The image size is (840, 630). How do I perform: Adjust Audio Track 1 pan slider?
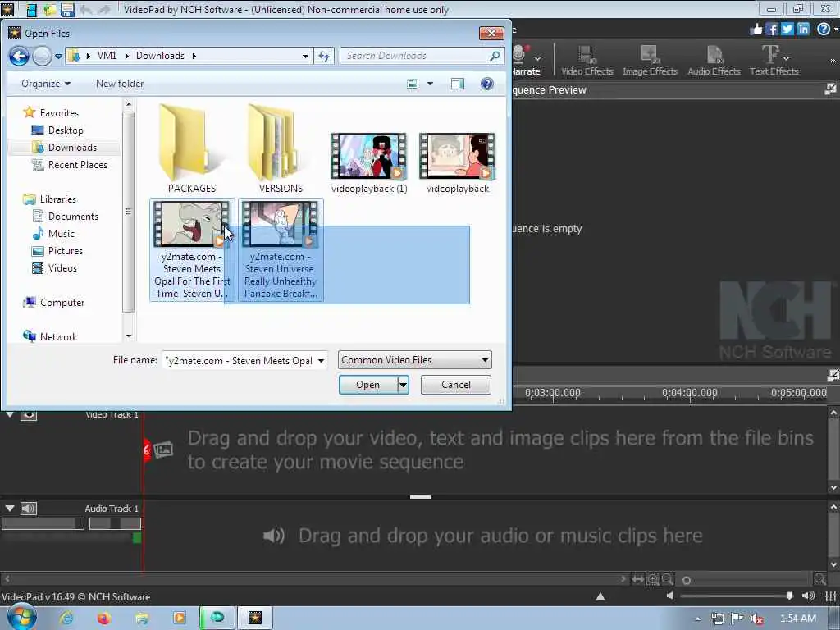[115, 524]
